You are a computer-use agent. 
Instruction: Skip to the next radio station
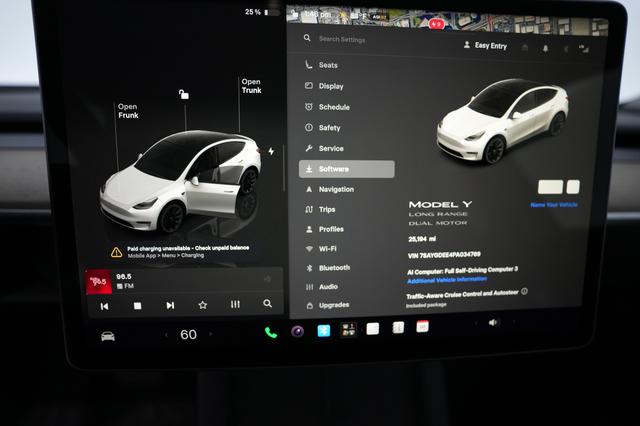pos(170,305)
